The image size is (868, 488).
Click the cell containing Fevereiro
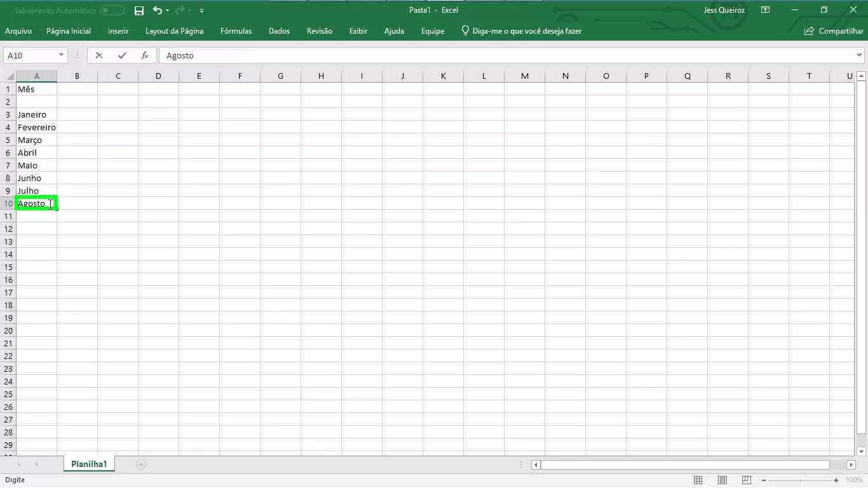coord(36,127)
